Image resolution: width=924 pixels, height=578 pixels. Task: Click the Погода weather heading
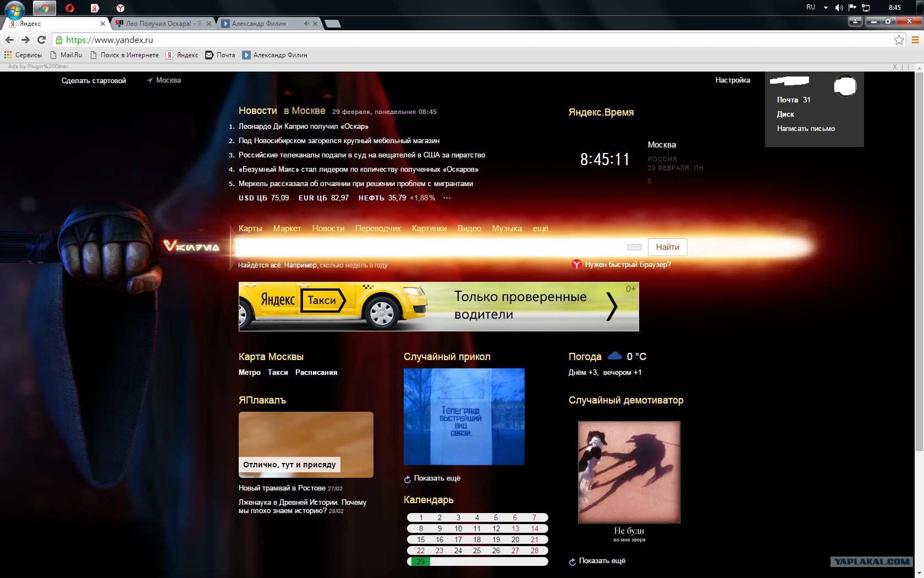(x=585, y=357)
